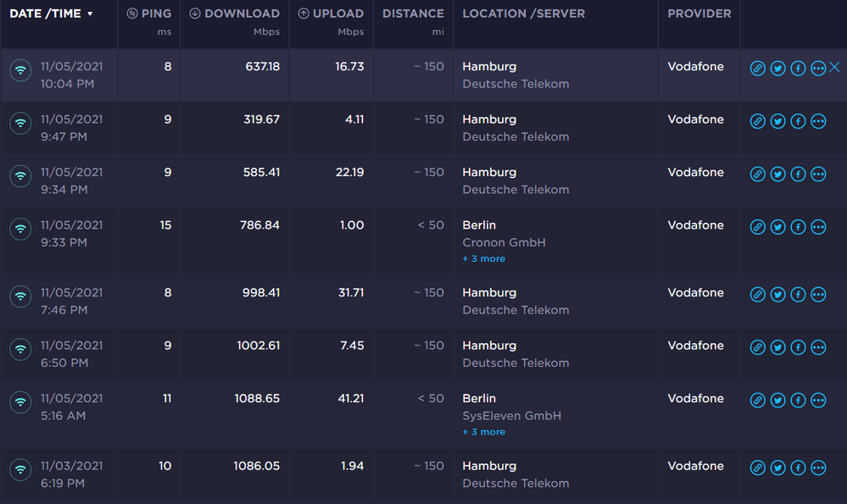Click the 31.71 upload value
This screenshot has width=847, height=504.
[350, 292]
